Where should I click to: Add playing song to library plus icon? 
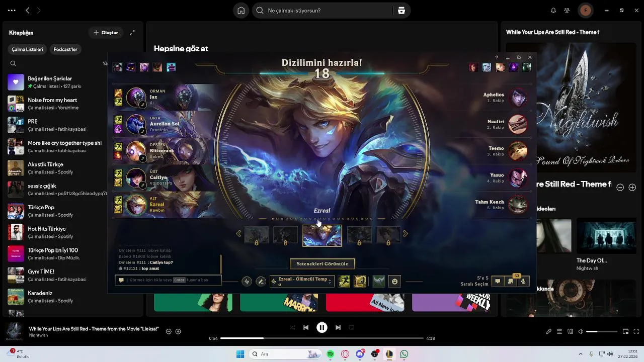coord(178,331)
